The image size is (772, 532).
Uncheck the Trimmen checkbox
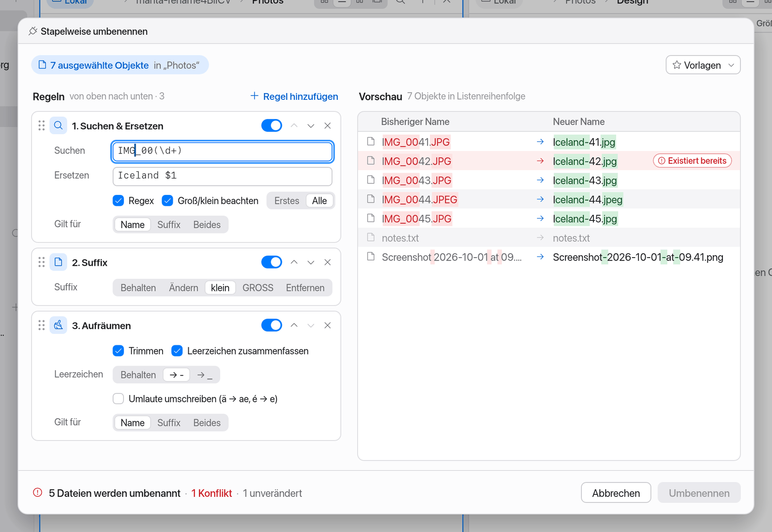[118, 351]
